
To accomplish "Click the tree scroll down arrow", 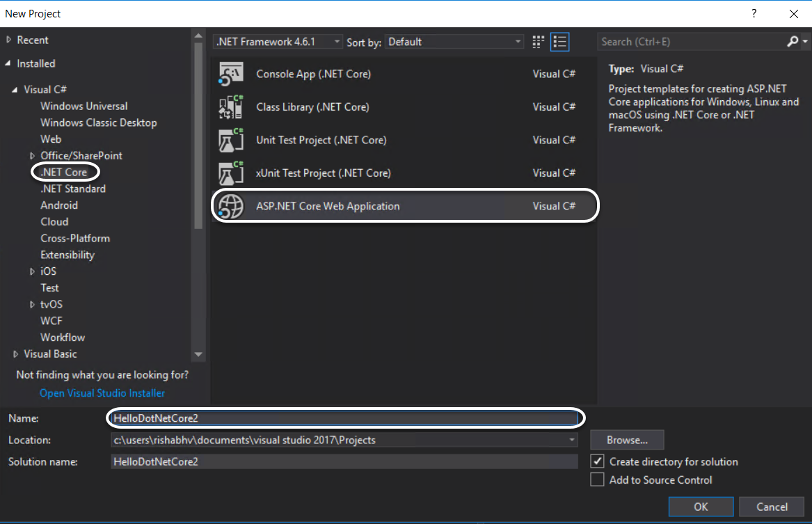I will (x=198, y=355).
